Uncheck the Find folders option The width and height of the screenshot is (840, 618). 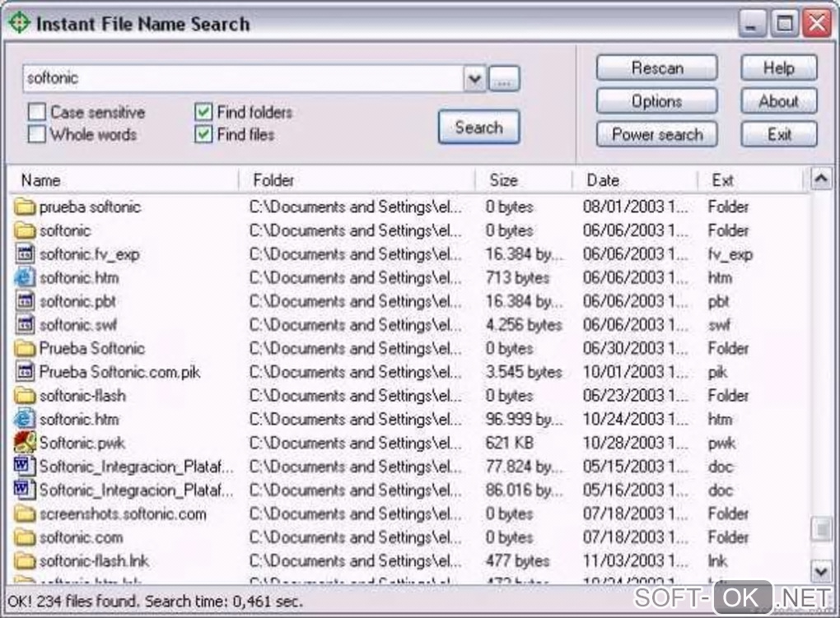pos(203,112)
